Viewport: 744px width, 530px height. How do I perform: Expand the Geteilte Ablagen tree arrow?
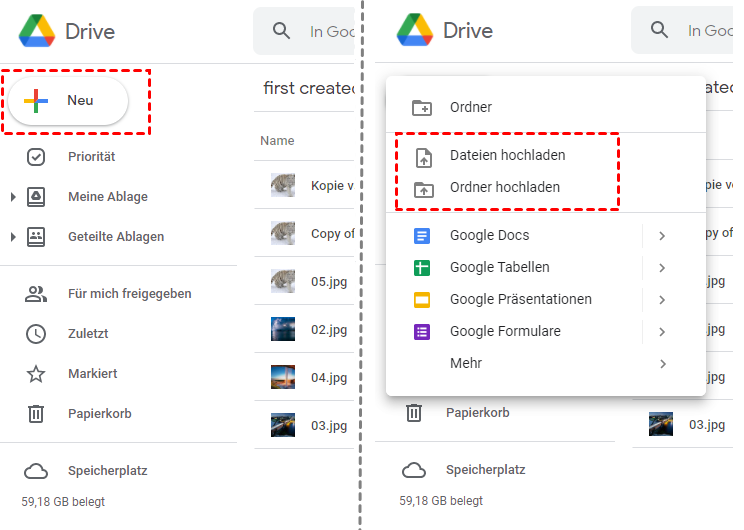13,237
